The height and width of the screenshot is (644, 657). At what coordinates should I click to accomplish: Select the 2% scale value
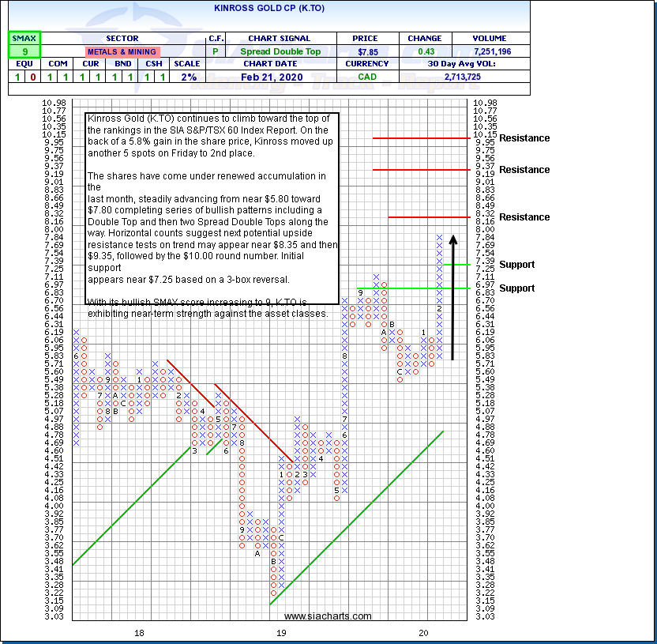click(187, 77)
